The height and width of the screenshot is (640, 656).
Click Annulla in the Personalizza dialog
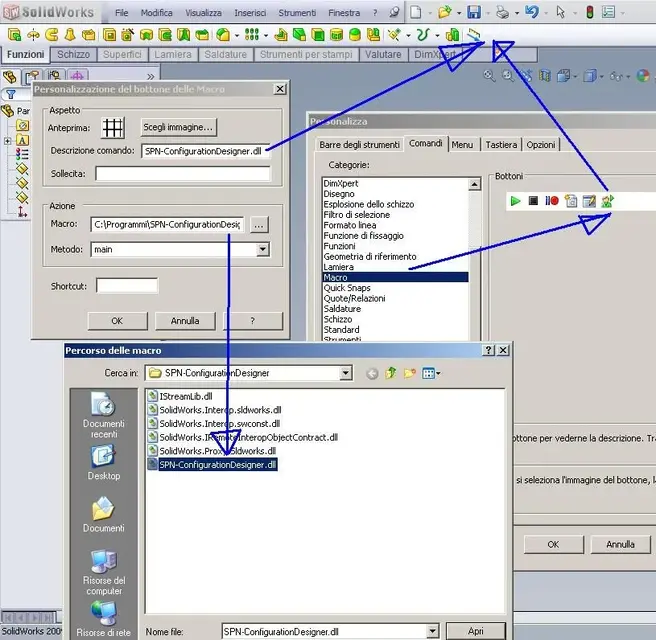(620, 544)
